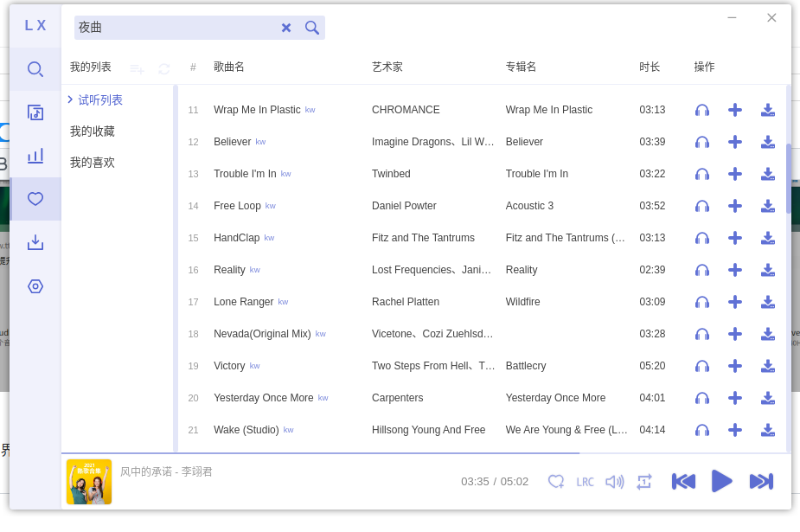
Task: Resume playback with the play button
Action: 721,482
